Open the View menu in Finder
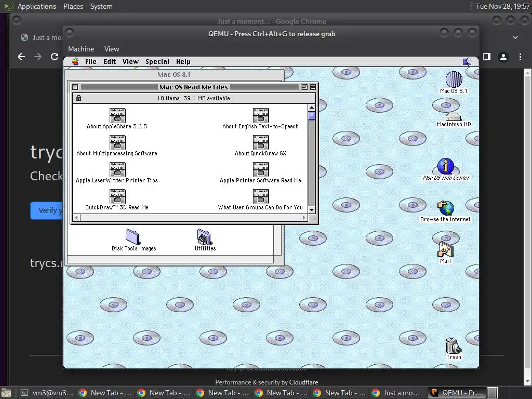This screenshot has height=399, width=532. [130, 61]
